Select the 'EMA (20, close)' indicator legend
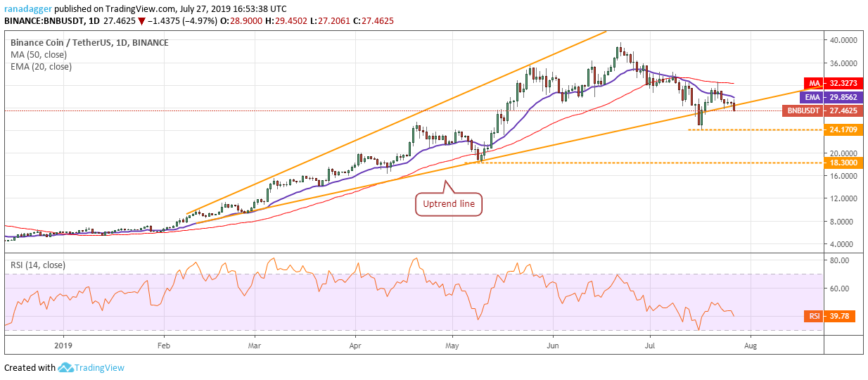This screenshot has width=868, height=380. [x=41, y=67]
